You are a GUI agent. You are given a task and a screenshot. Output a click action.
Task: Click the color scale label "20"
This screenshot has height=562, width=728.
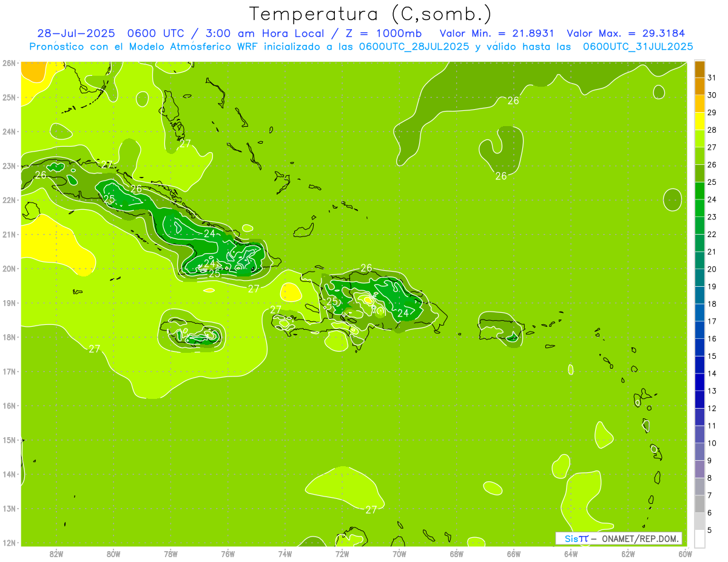pos(712,269)
